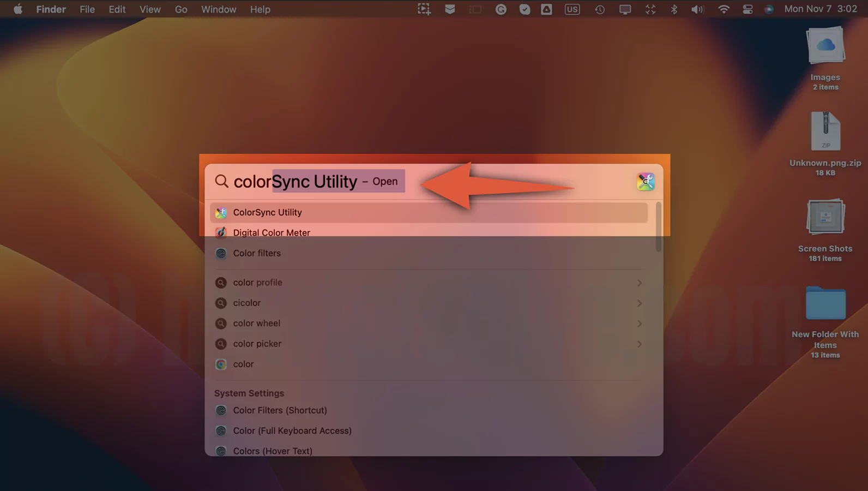
Task: Click the four-arrows menu bar icon
Action: (650, 9)
